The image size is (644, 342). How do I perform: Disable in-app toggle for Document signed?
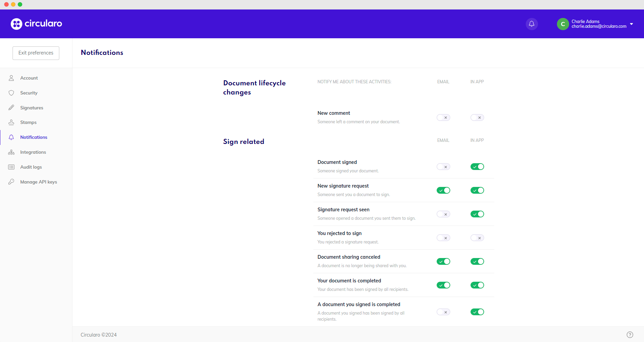tap(477, 167)
